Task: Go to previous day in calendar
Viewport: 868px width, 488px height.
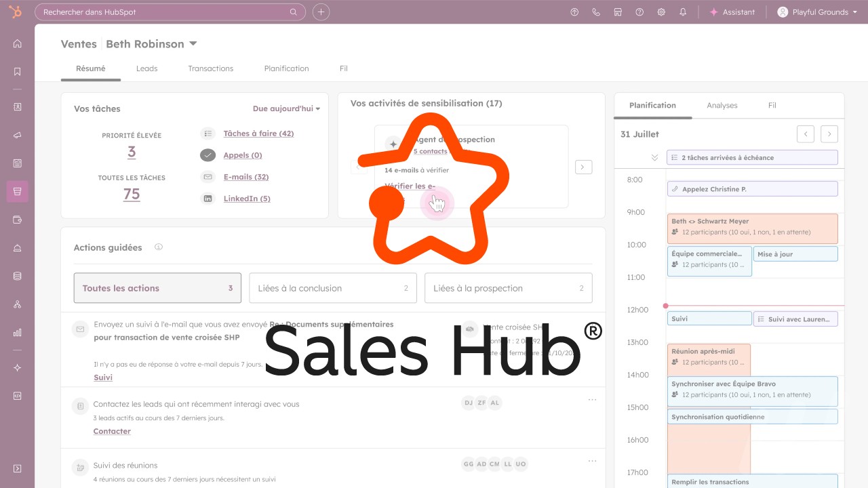Action: (x=805, y=134)
